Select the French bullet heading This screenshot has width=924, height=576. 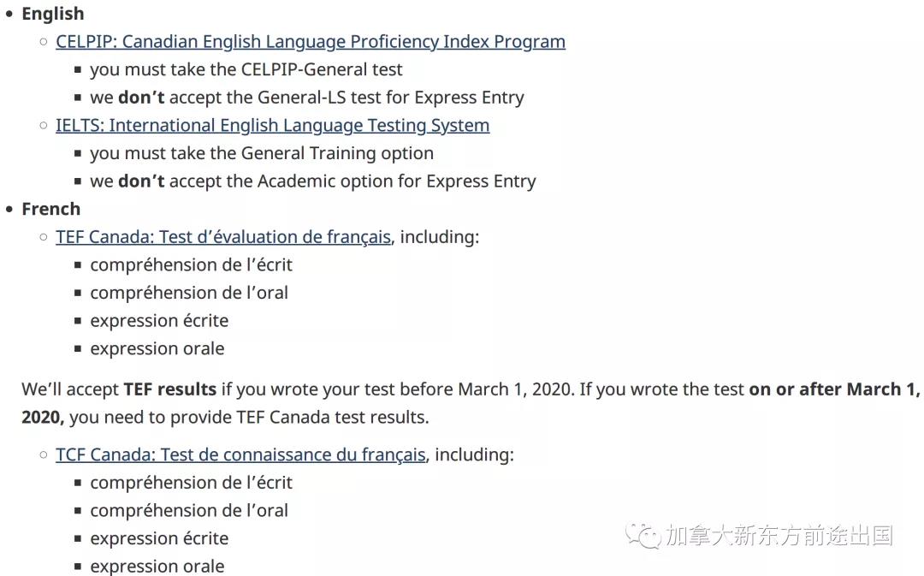pyautogui.click(x=51, y=210)
